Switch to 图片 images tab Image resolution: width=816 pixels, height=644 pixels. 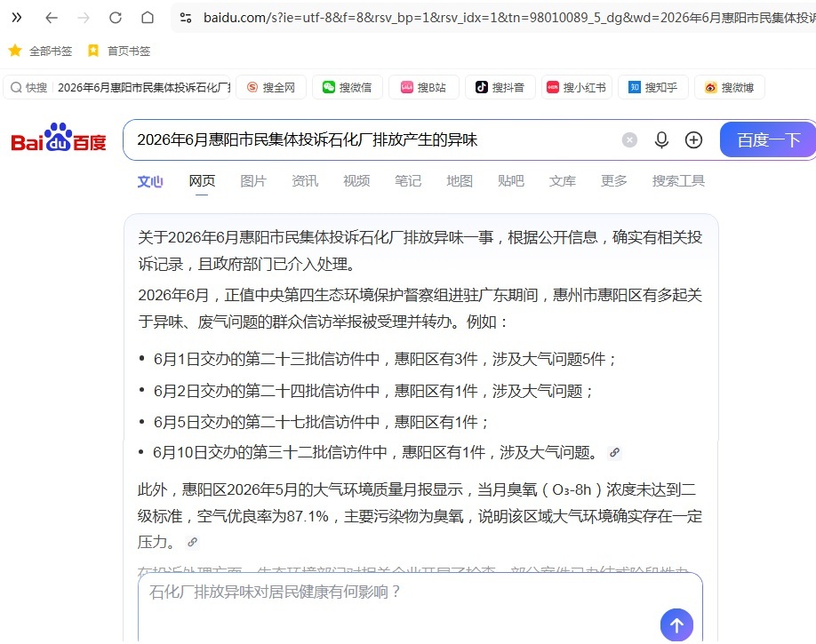click(x=253, y=181)
